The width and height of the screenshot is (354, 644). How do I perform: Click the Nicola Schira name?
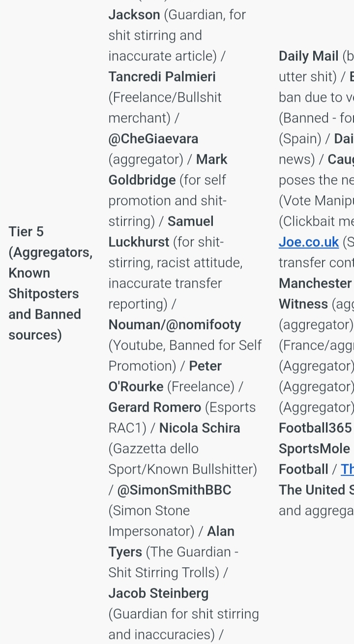pos(199,428)
